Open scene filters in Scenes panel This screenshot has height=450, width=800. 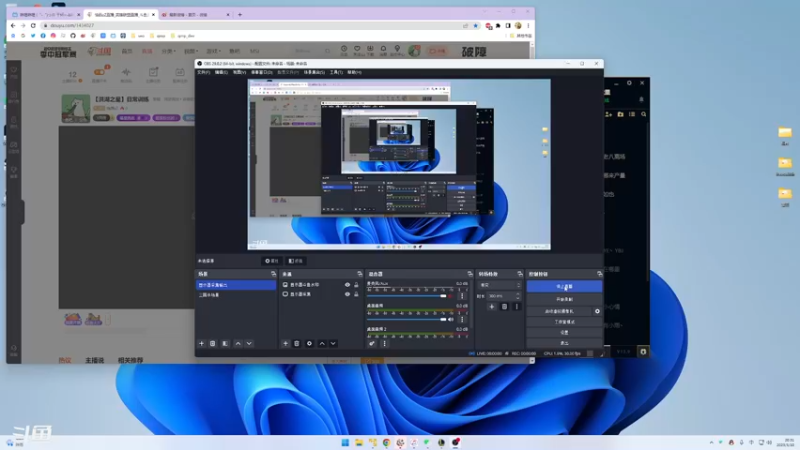(x=225, y=343)
